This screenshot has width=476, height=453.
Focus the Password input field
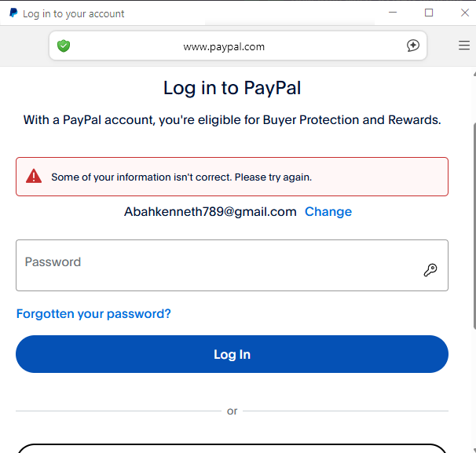click(x=220, y=265)
